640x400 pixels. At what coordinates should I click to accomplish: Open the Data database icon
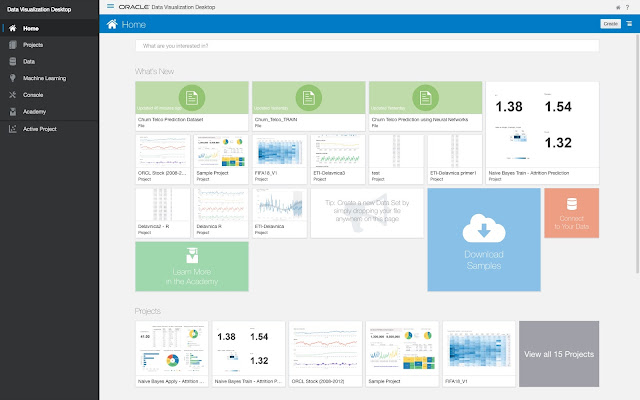[13, 62]
